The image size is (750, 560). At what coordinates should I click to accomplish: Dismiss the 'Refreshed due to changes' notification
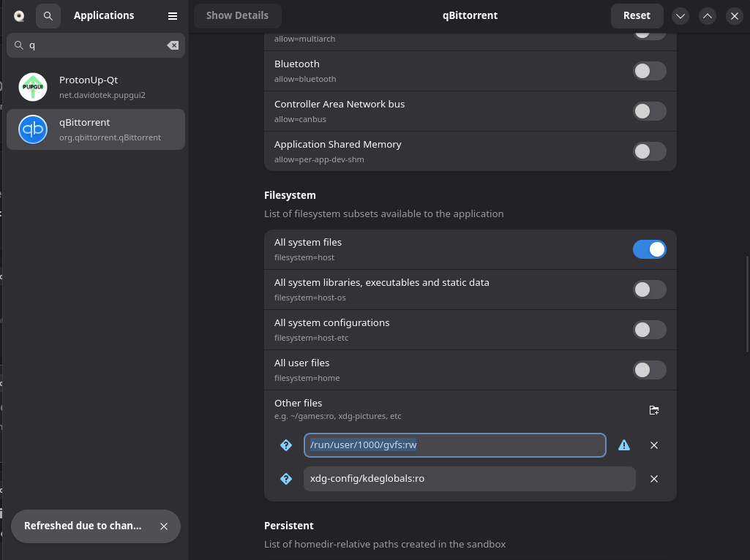pos(164,526)
